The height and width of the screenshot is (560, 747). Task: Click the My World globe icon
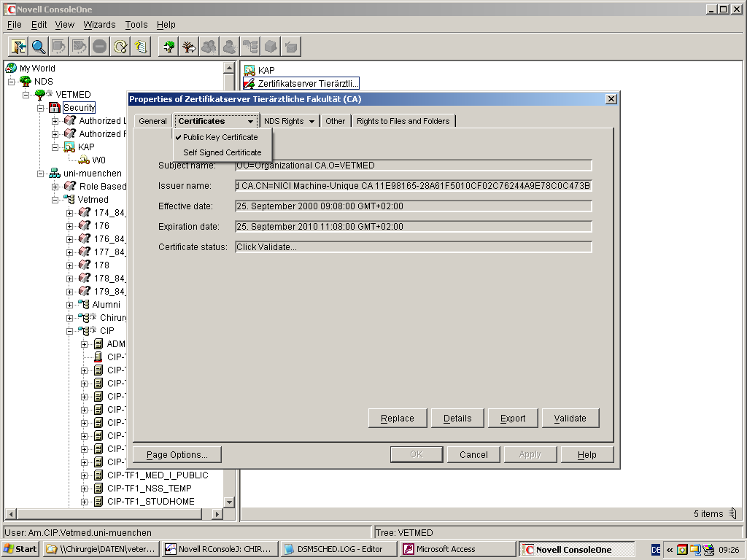click(x=11, y=68)
